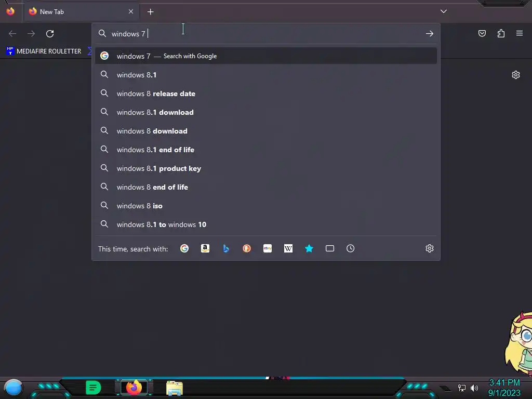Search this time with Amazon icon
The width and height of the screenshot is (532, 399).
pos(205,249)
